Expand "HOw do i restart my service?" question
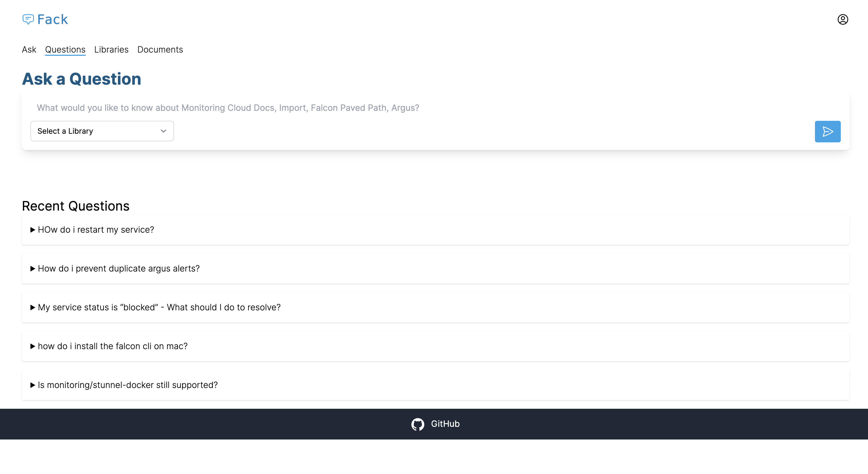The image size is (868, 474). tap(96, 229)
